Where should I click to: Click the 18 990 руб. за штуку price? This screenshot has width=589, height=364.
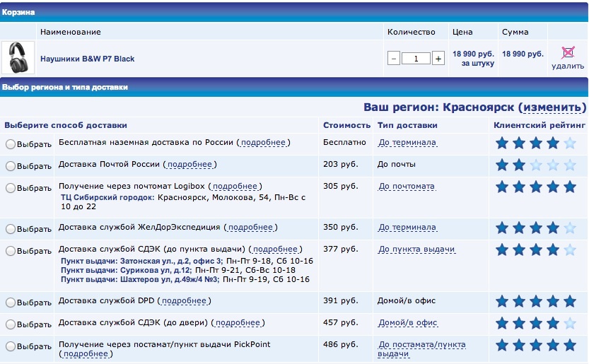click(x=473, y=58)
